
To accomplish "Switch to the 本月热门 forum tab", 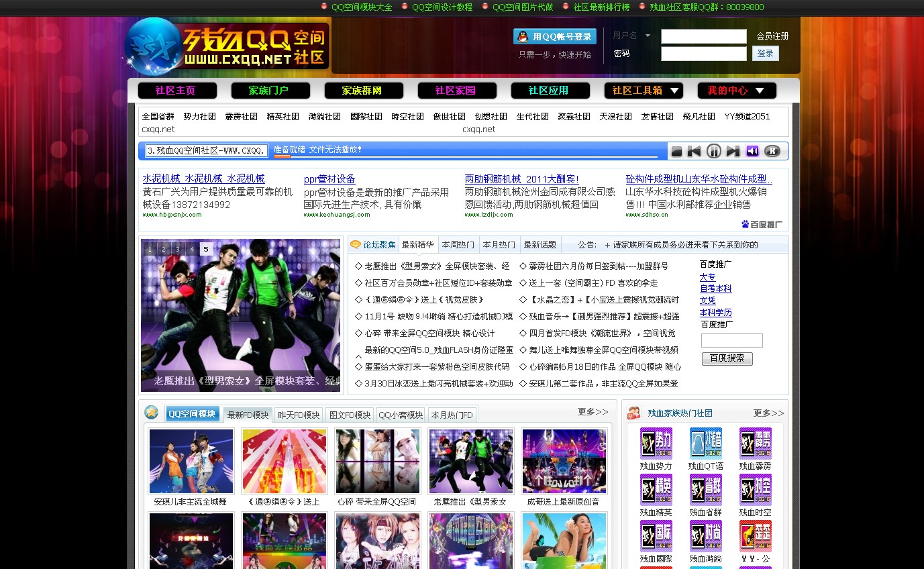I will click(499, 245).
